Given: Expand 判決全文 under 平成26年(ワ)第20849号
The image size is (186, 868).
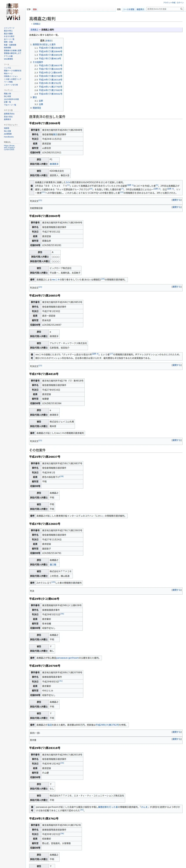Looking at the screenshot, I should coord(177,287).
